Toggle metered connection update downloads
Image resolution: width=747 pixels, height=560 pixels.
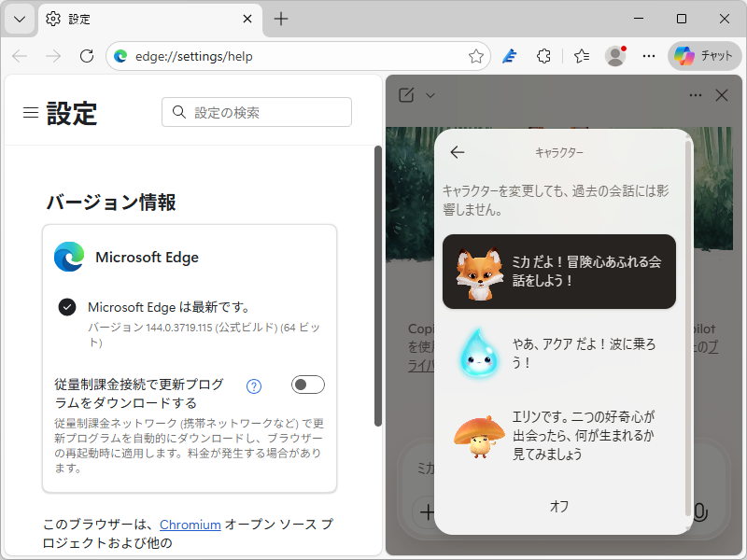click(x=307, y=385)
